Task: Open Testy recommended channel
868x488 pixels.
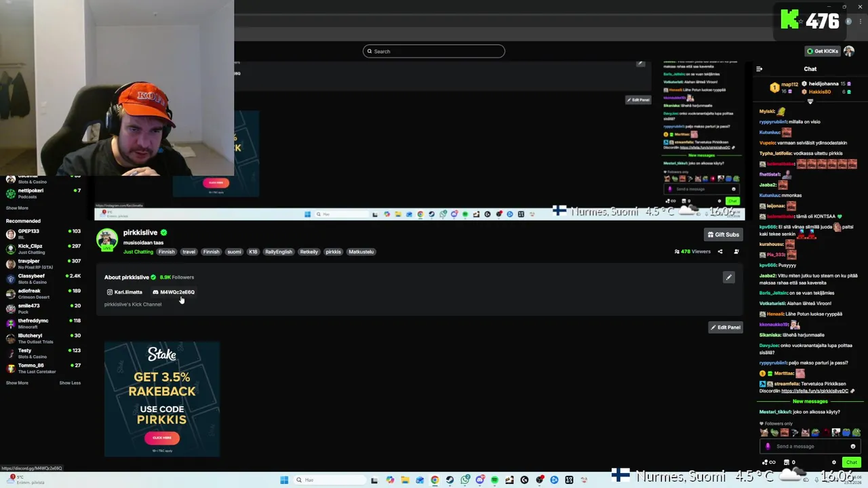Action: click(42, 353)
